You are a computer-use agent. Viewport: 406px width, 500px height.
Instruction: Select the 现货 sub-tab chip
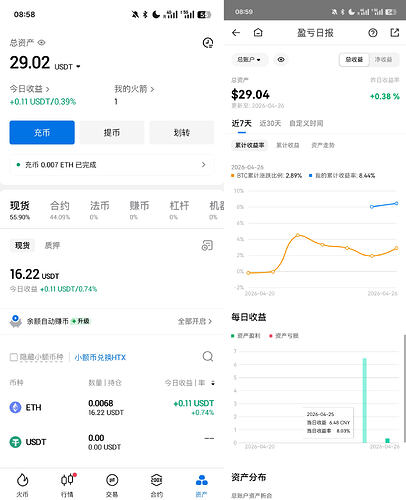pyautogui.click(x=22, y=246)
